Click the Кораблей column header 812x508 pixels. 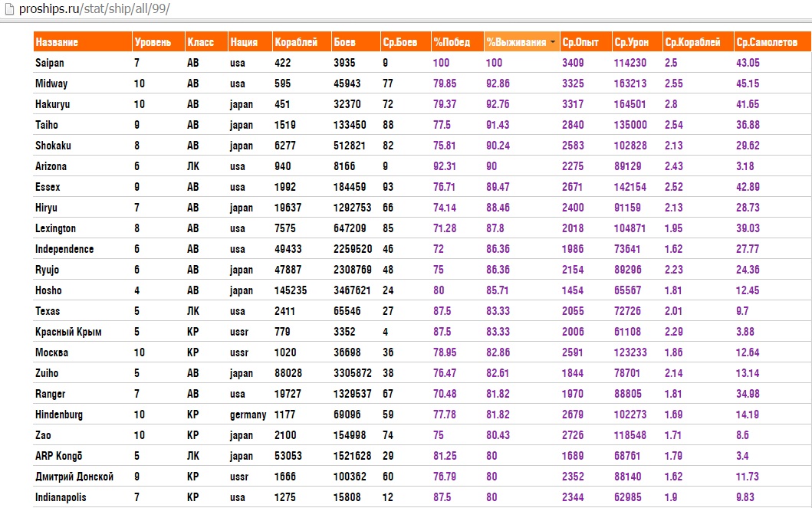pos(296,43)
